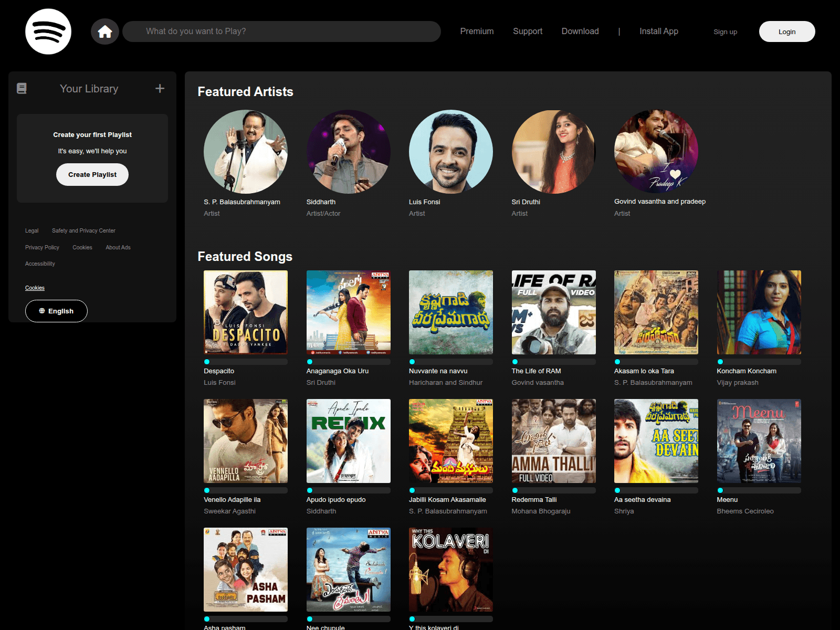
Task: Click 'Sweekar Agasthi' artist text
Action: pyautogui.click(x=230, y=511)
